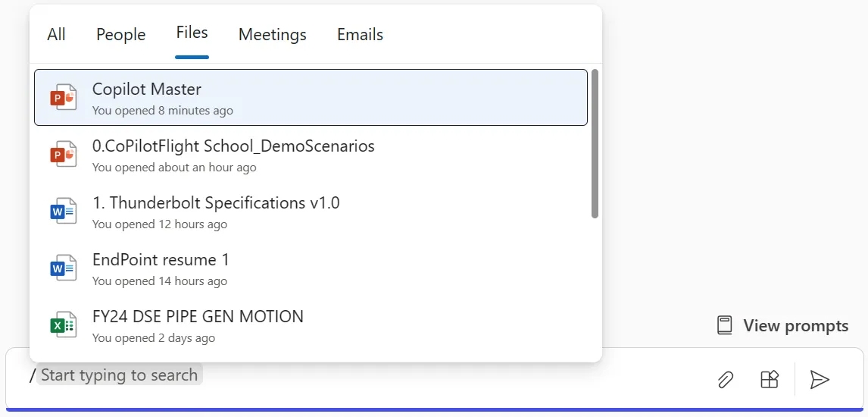Pick the EndPoint resume 1 title

coord(161,260)
